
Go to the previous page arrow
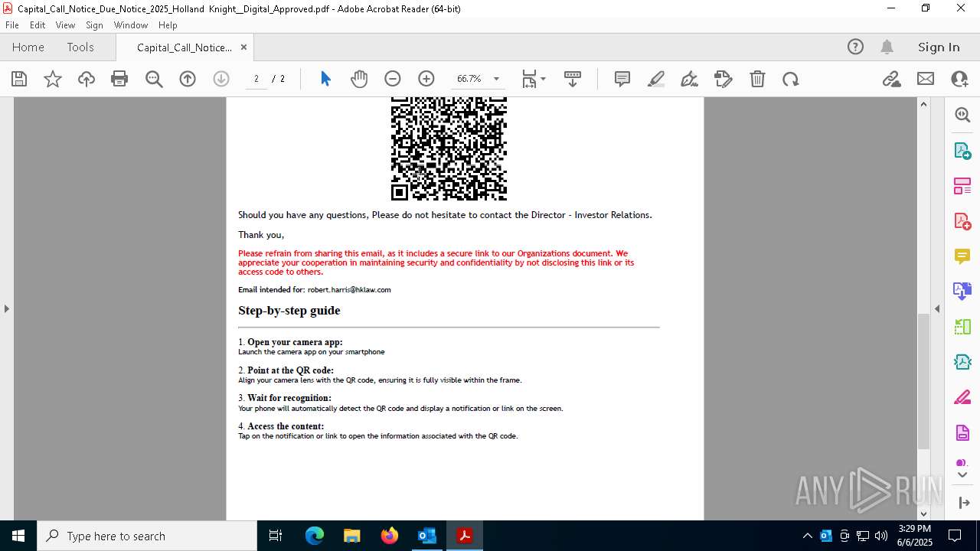tap(188, 79)
